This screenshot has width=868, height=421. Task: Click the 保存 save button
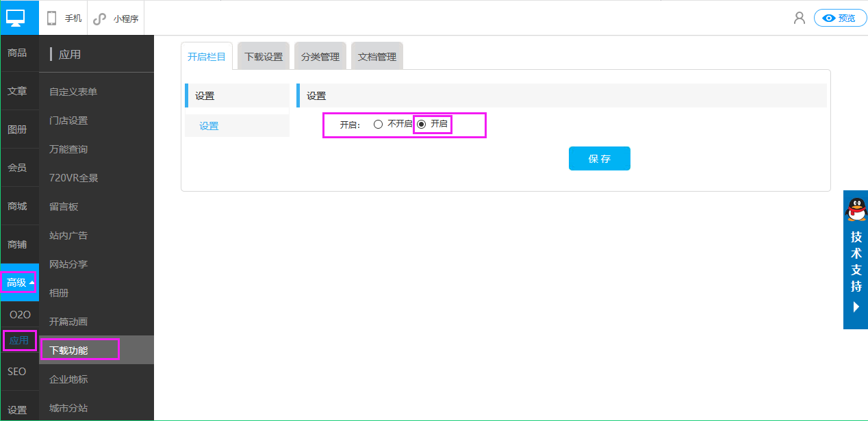click(x=599, y=158)
